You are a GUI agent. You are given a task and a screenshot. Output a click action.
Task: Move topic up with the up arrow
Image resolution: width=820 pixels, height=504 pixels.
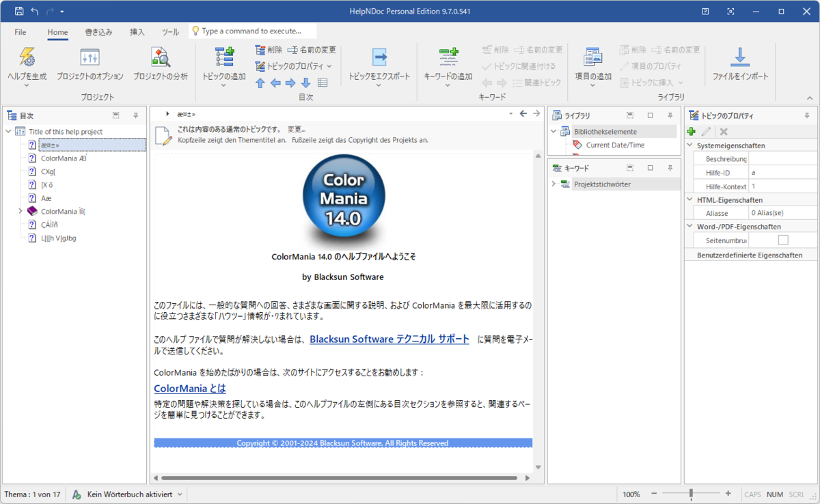tap(260, 83)
